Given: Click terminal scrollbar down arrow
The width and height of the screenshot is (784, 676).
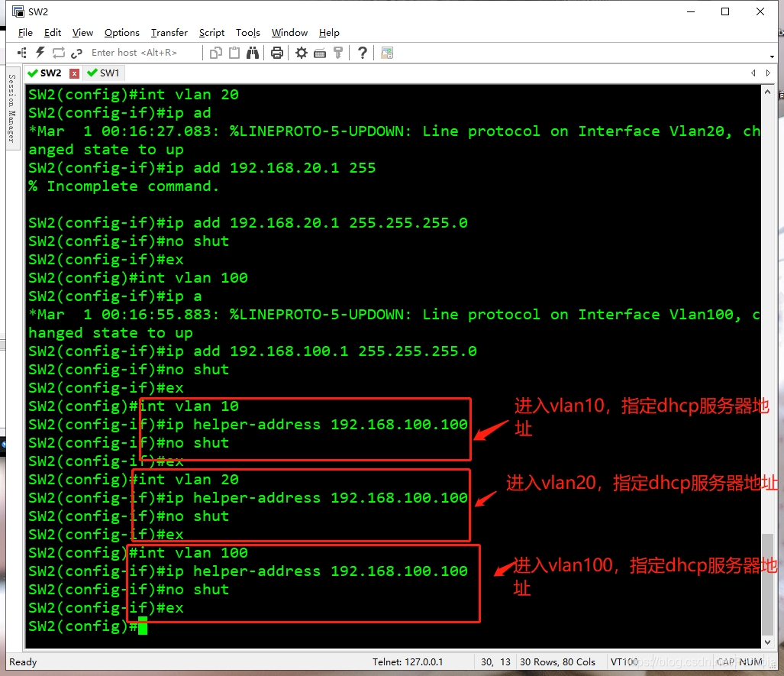Looking at the screenshot, I should 767,642.
